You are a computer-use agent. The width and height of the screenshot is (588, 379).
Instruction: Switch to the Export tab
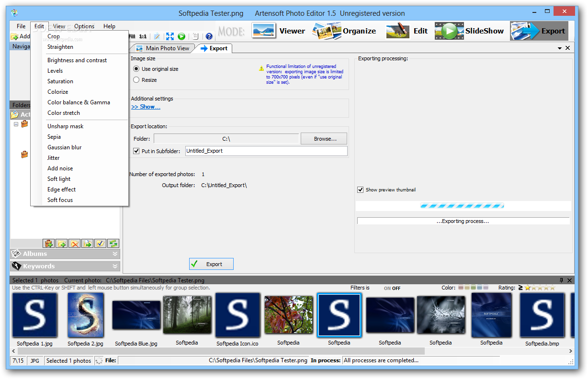pyautogui.click(x=214, y=48)
